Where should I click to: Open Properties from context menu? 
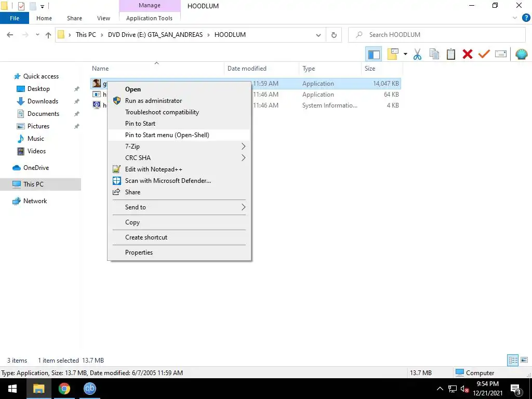pyautogui.click(x=179, y=252)
